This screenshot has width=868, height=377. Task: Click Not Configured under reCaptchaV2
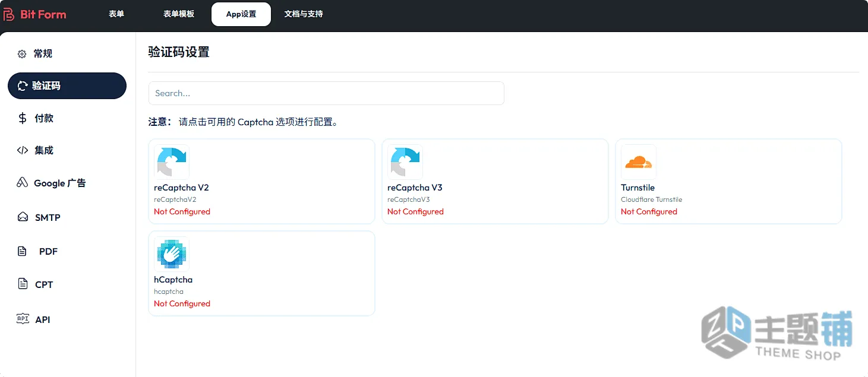182,211
